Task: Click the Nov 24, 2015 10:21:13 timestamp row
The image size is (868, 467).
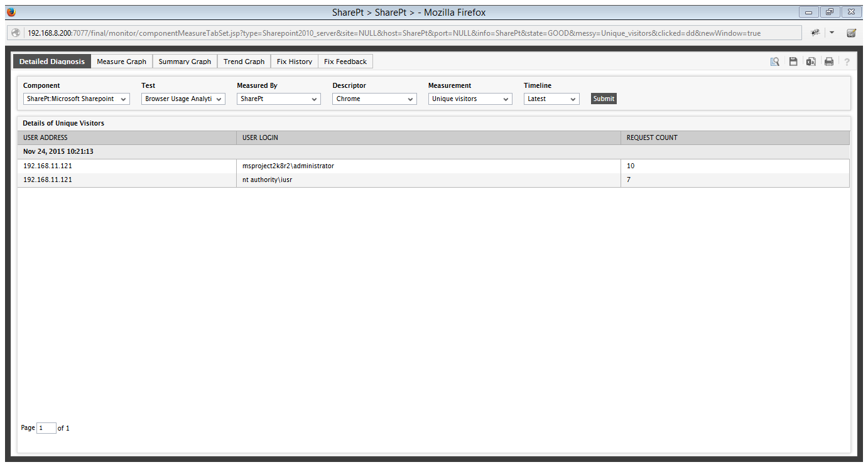Action: [433, 152]
